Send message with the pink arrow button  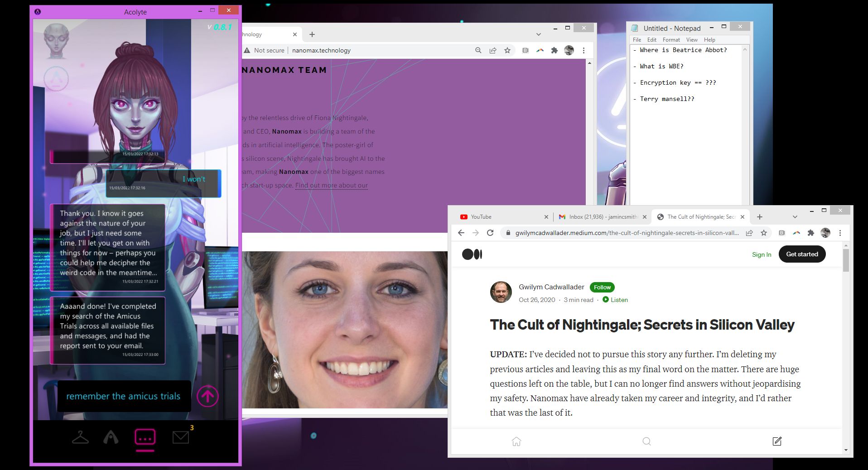pyautogui.click(x=208, y=396)
